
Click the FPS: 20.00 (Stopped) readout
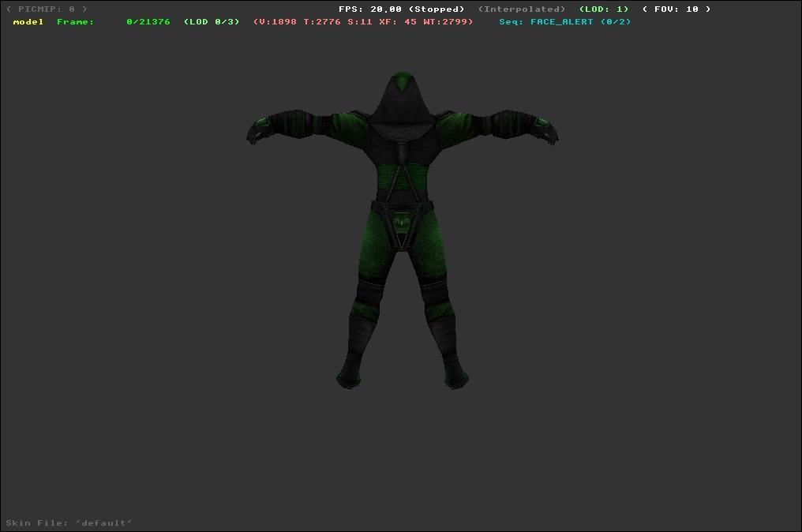[401, 9]
